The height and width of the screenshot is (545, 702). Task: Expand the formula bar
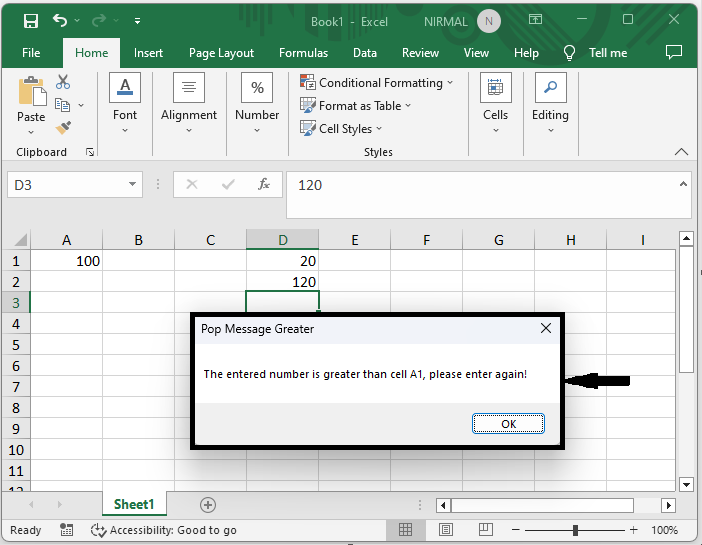coord(683,184)
